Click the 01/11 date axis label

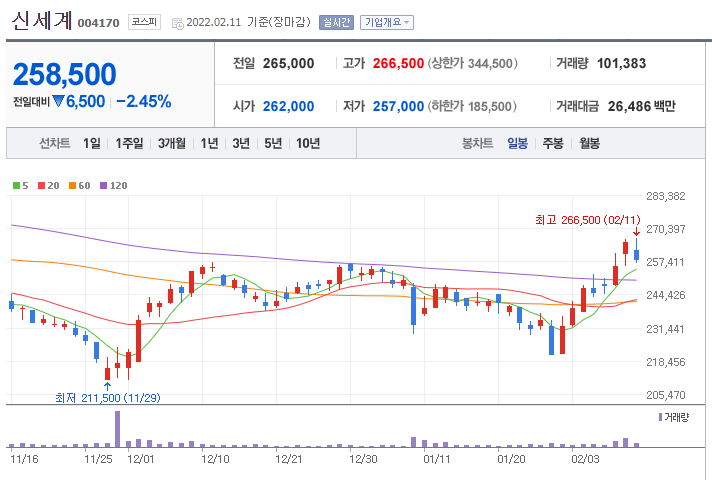click(437, 459)
